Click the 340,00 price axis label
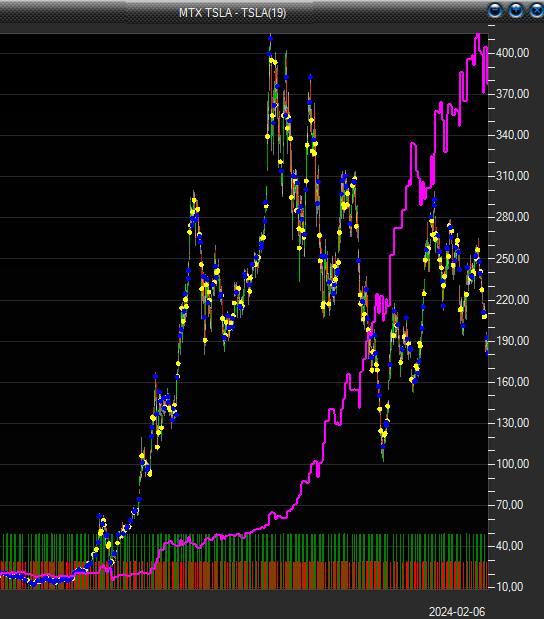This screenshot has height=619, width=544. pyautogui.click(x=512, y=135)
